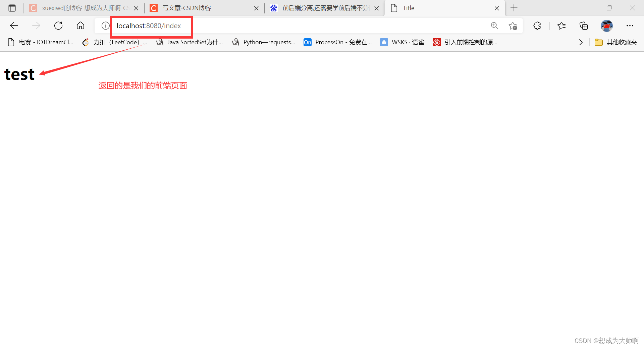This screenshot has width=644, height=347.
Task: Add this page to favorites
Action: coord(513,26)
